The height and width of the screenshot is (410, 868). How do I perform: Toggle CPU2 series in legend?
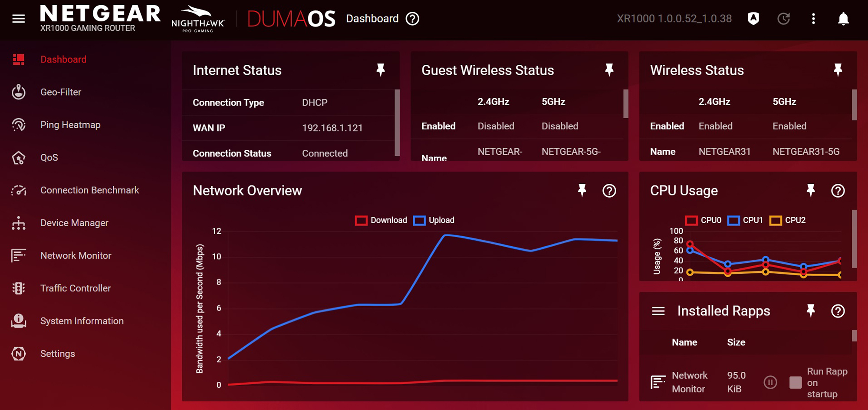pyautogui.click(x=788, y=220)
